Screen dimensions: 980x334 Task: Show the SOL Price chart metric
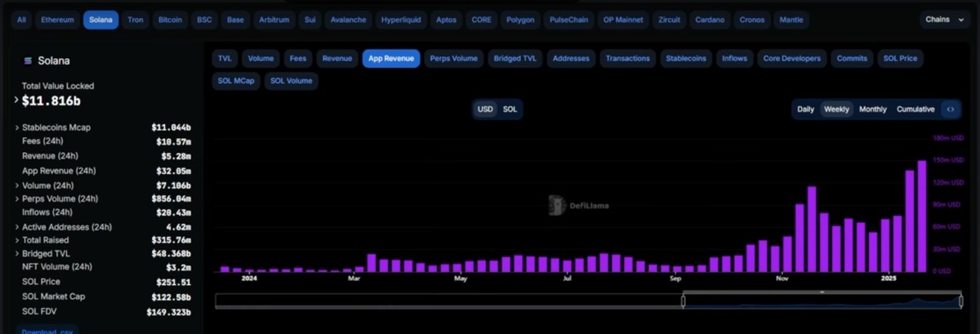click(900, 59)
